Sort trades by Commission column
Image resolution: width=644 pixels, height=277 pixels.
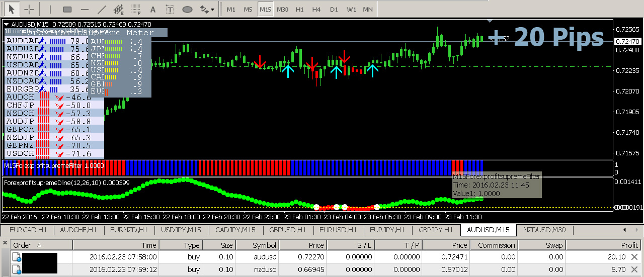pos(494,245)
